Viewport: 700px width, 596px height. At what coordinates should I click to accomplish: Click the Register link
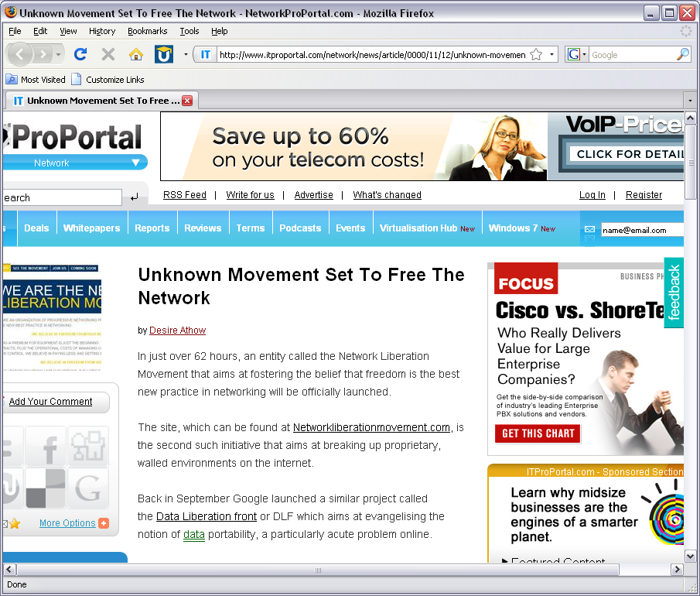644,194
